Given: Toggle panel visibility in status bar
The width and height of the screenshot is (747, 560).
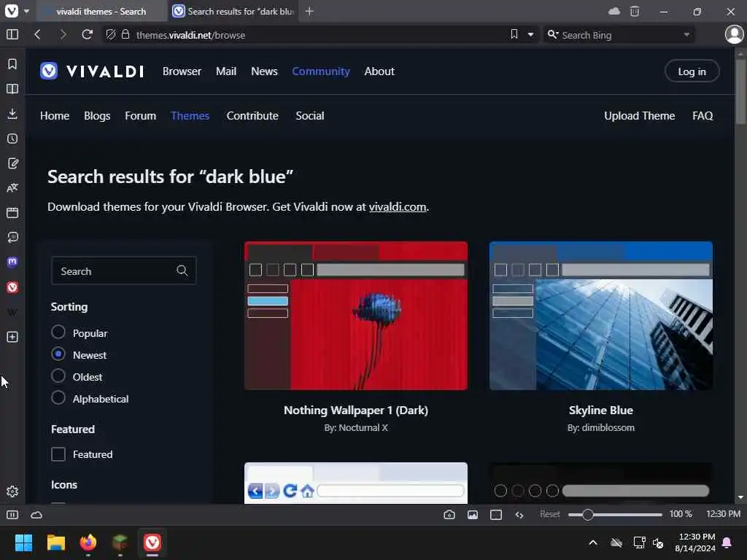Looking at the screenshot, I should (x=12, y=515).
